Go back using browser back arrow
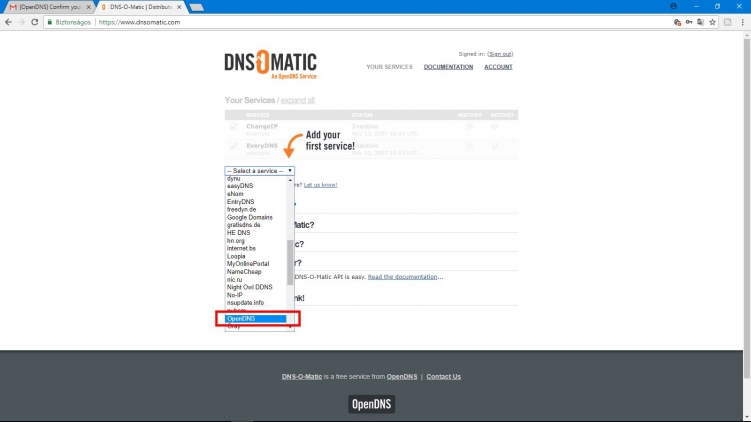751x422 pixels. [x=8, y=22]
